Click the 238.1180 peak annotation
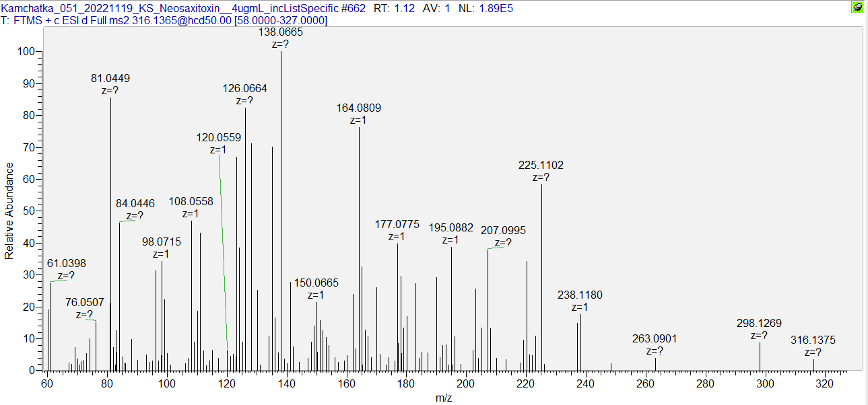This screenshot has width=868, height=405. click(x=580, y=295)
